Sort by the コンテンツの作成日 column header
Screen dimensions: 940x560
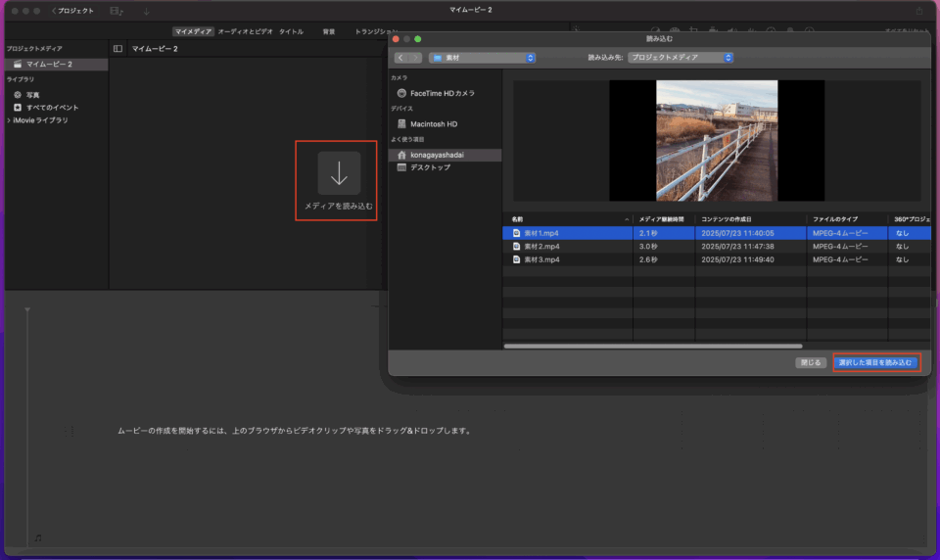750,219
